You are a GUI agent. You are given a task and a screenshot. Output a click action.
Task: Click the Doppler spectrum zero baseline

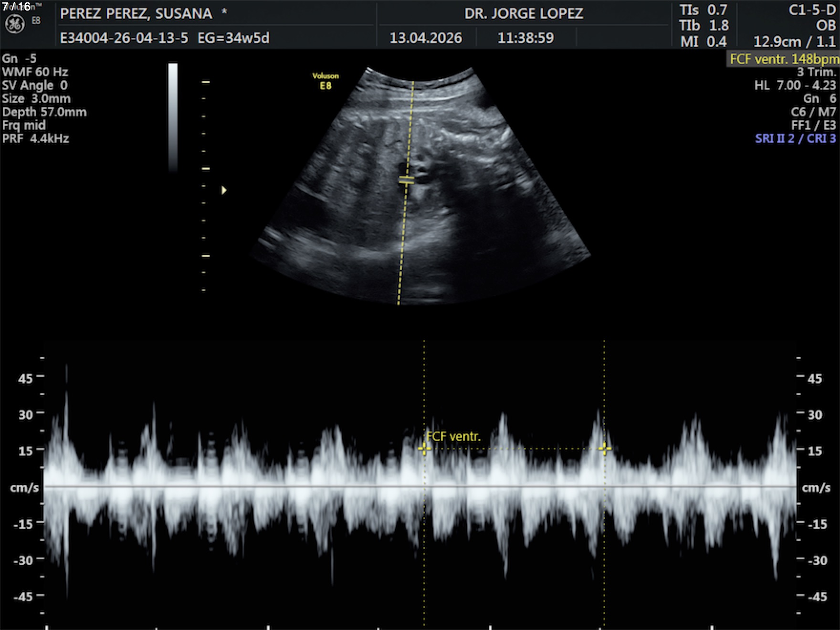tap(420, 486)
